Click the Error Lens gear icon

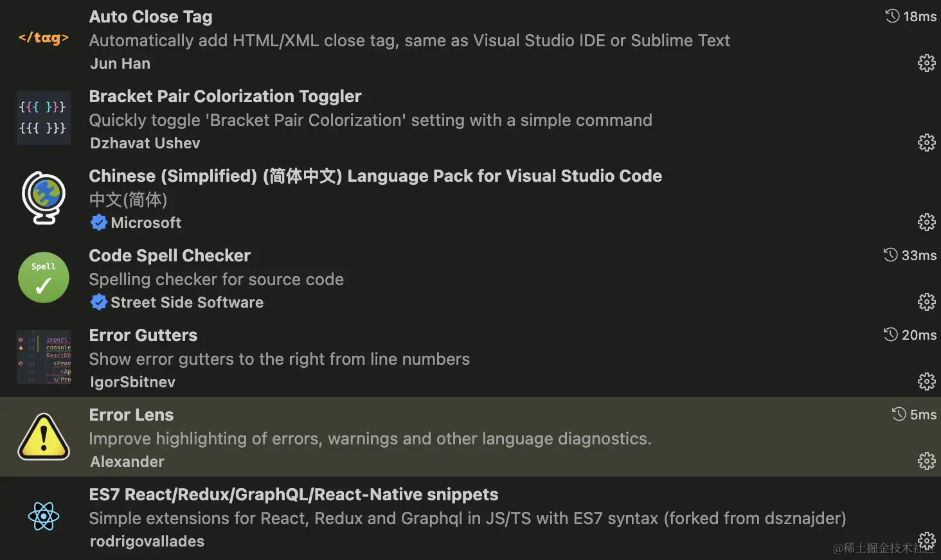[926, 461]
